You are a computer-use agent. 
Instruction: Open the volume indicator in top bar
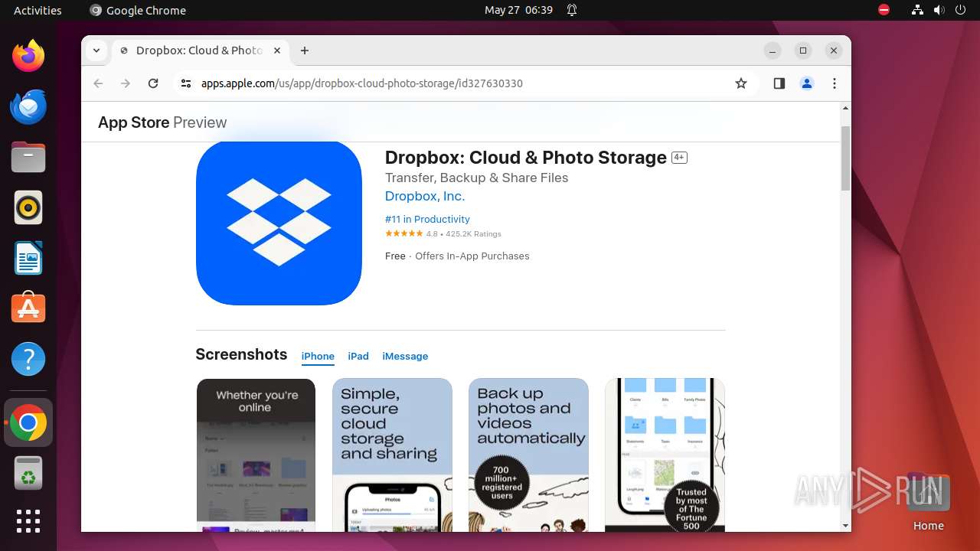pos(939,10)
